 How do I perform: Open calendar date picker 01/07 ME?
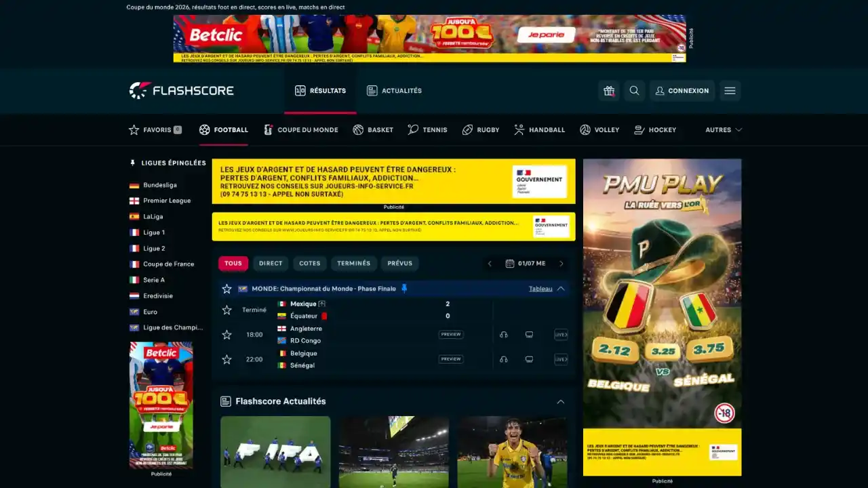click(x=526, y=264)
